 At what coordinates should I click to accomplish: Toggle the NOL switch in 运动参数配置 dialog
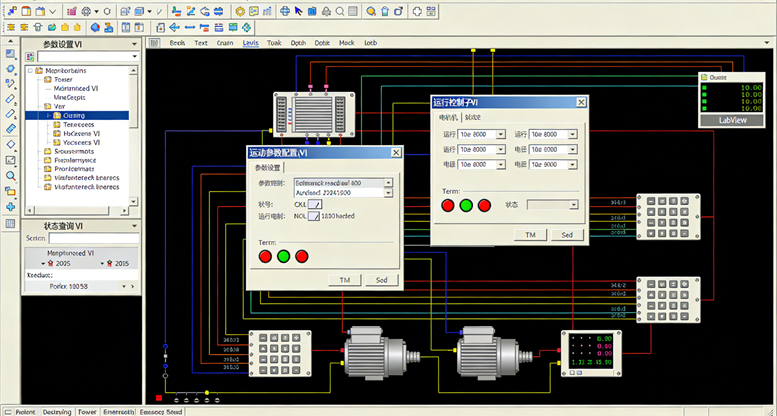314,215
